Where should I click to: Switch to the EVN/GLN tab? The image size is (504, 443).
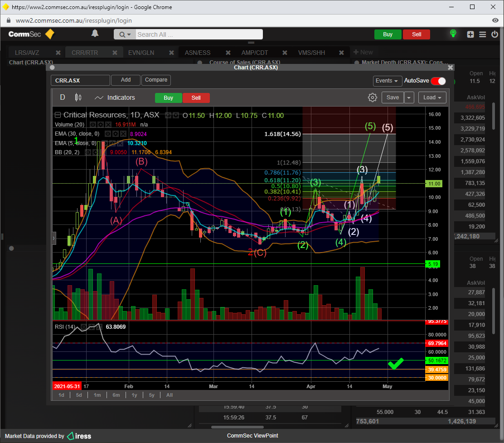click(141, 53)
